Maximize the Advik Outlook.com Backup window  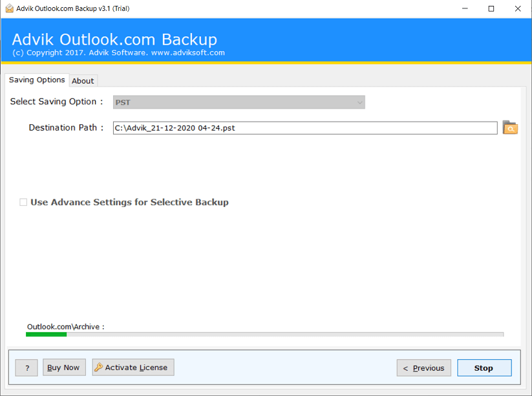click(491, 8)
